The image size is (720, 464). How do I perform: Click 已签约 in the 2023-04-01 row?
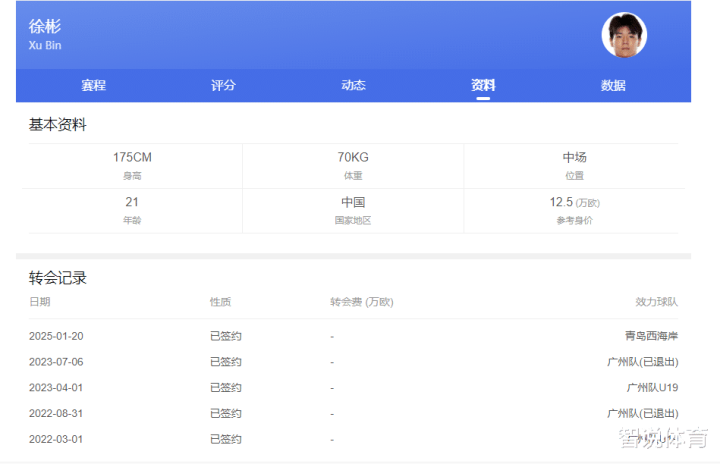click(225, 388)
